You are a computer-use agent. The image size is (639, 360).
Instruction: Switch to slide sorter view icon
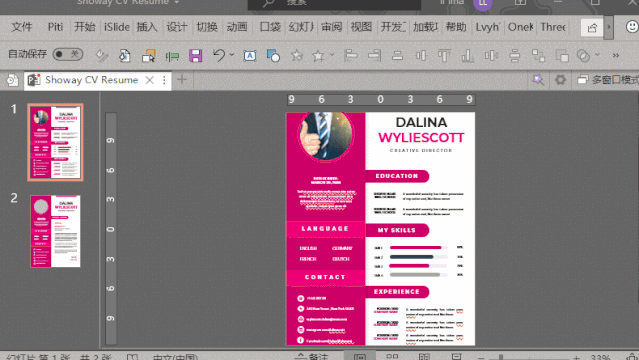click(392, 356)
